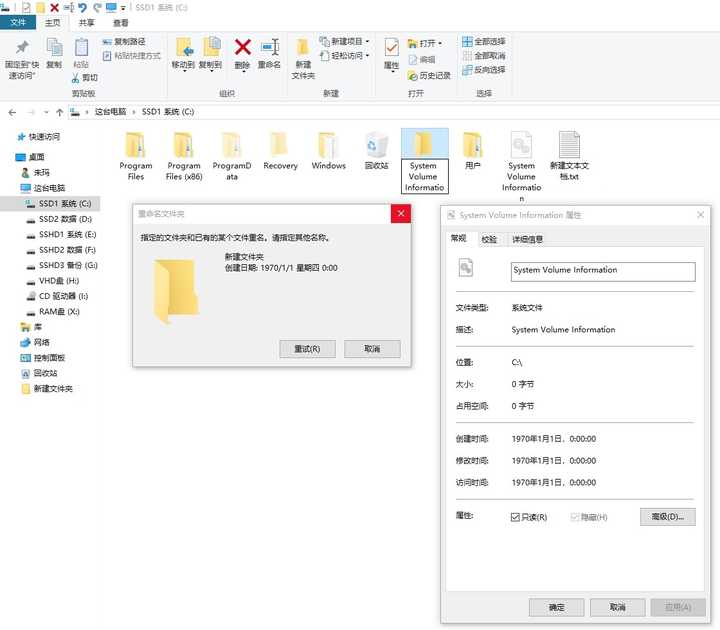Click the Properties (属性) ribbon icon
This screenshot has width=720, height=630.
392,48
